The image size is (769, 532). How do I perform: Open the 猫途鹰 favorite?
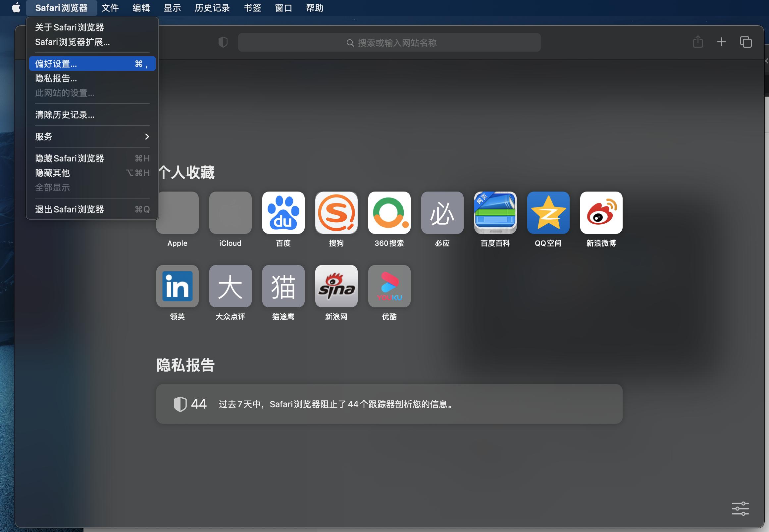click(283, 286)
